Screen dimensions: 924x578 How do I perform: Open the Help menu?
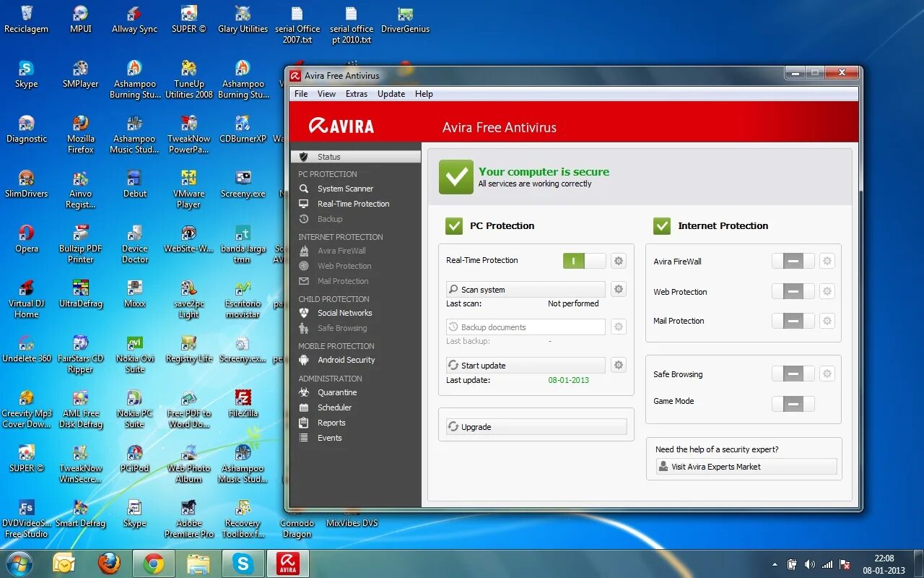coord(424,94)
